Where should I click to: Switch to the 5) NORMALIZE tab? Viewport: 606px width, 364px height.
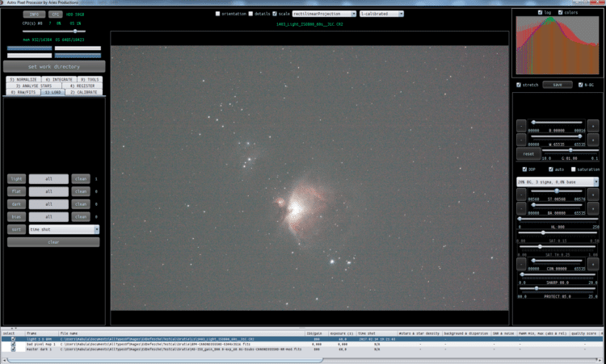pyautogui.click(x=23, y=80)
